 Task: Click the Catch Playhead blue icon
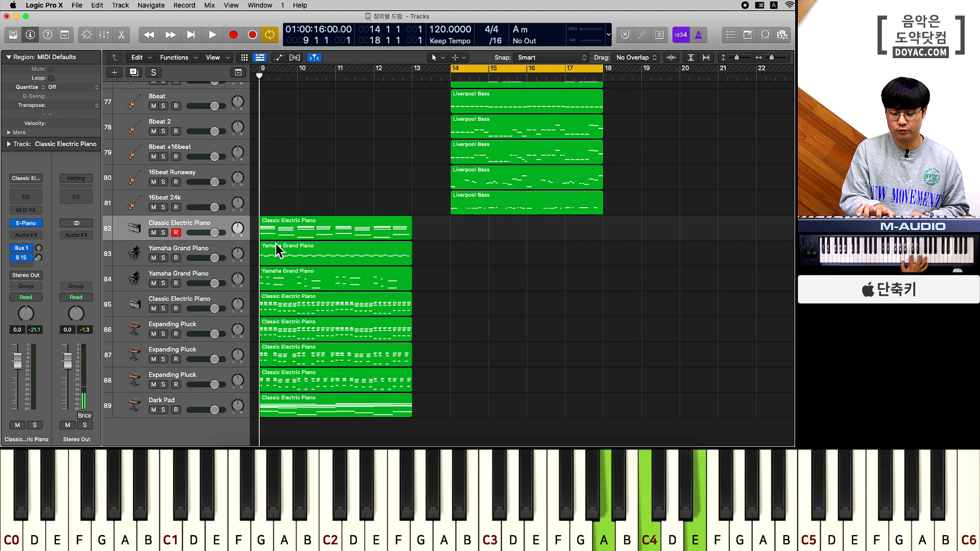pyautogui.click(x=314, y=58)
